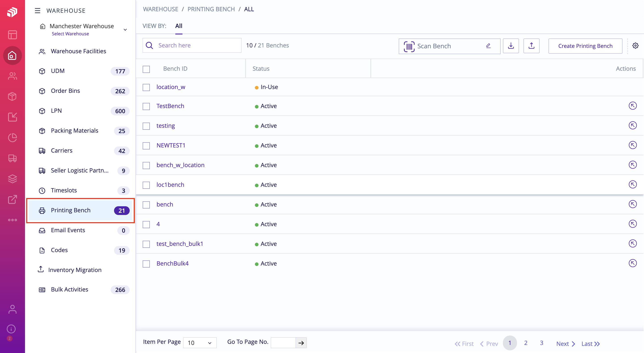Open the truck icon in left rail
This screenshot has height=353, width=644.
click(x=12, y=158)
